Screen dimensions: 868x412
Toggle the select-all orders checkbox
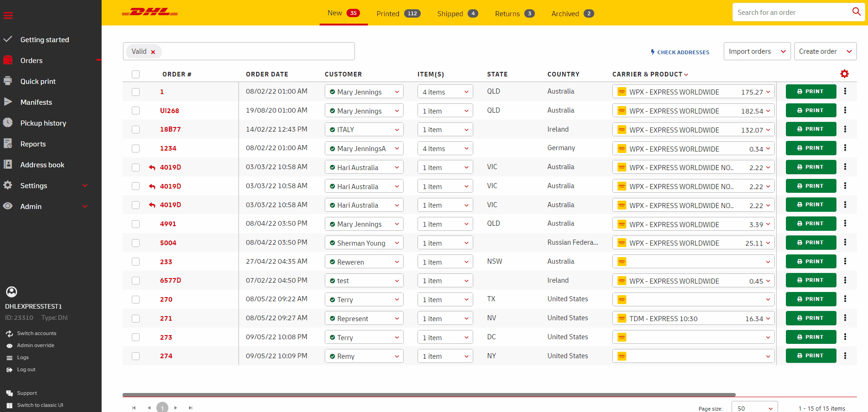pos(135,74)
